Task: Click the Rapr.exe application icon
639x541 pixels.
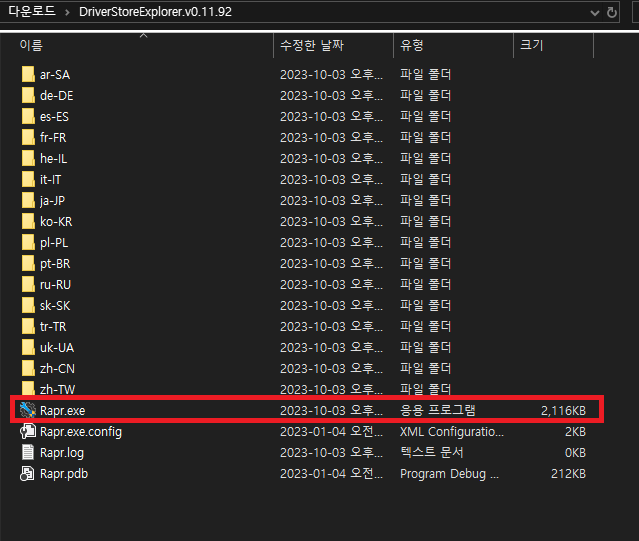Action: point(28,410)
